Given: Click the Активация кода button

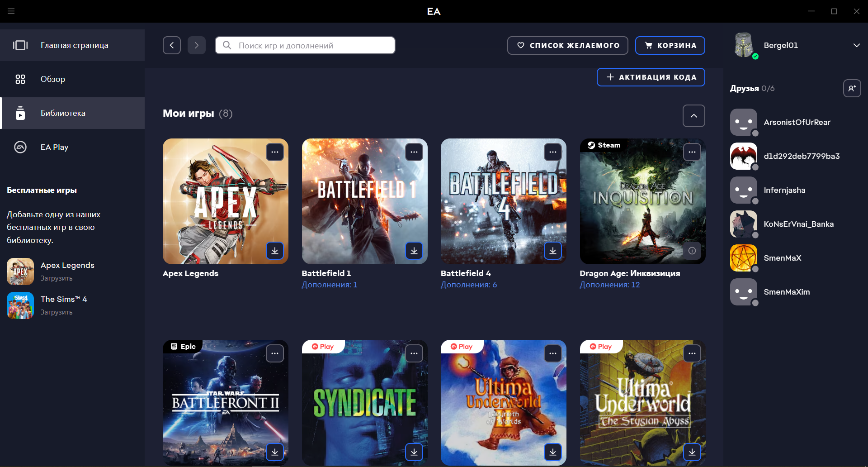Looking at the screenshot, I should click(651, 77).
